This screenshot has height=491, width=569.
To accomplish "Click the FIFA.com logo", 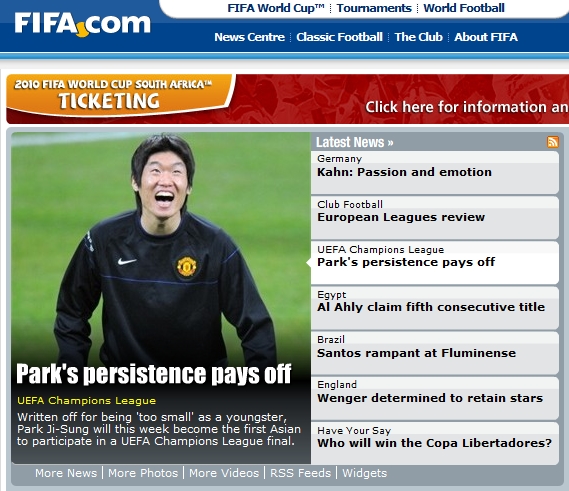I will coord(82,24).
